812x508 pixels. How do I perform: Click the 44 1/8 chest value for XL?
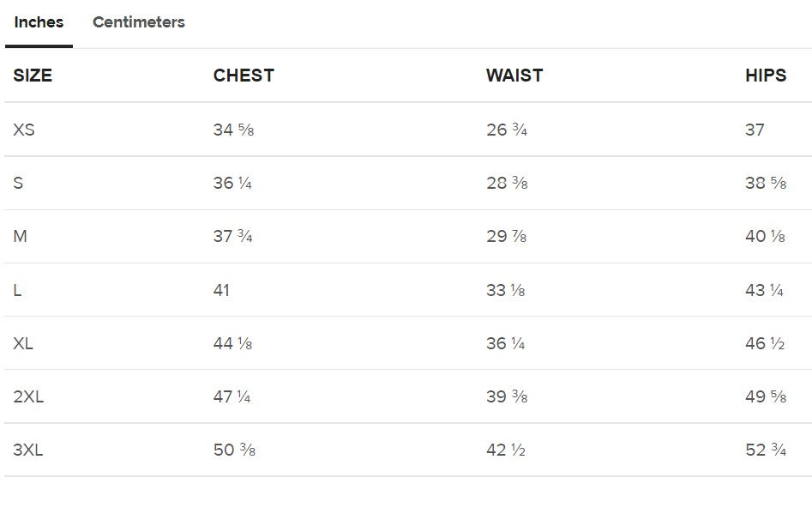click(x=233, y=343)
